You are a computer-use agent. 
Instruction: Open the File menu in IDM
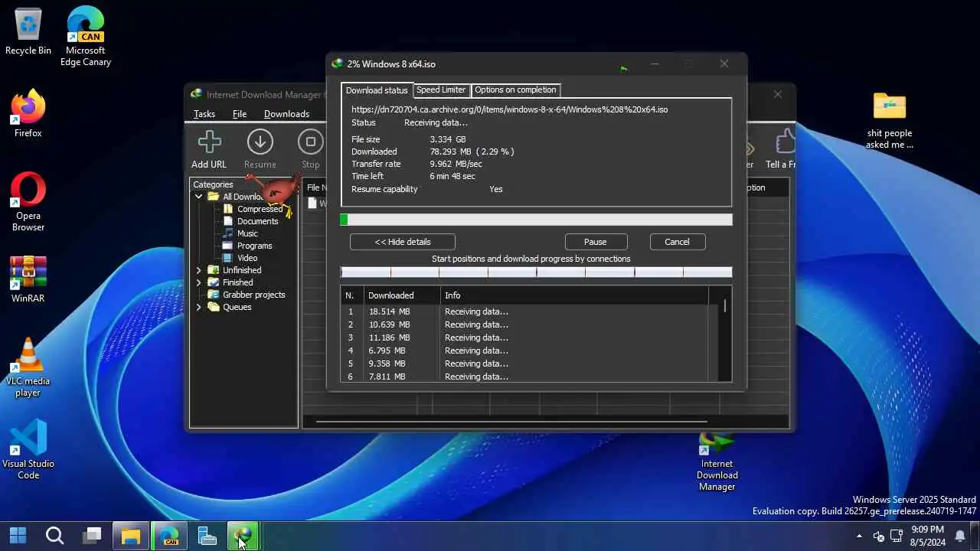(x=240, y=114)
